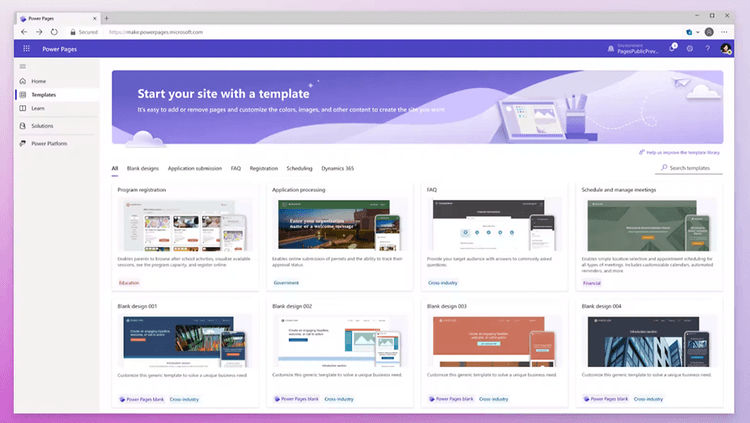Click Help us improve the template library
750x423 pixels.
[679, 153]
